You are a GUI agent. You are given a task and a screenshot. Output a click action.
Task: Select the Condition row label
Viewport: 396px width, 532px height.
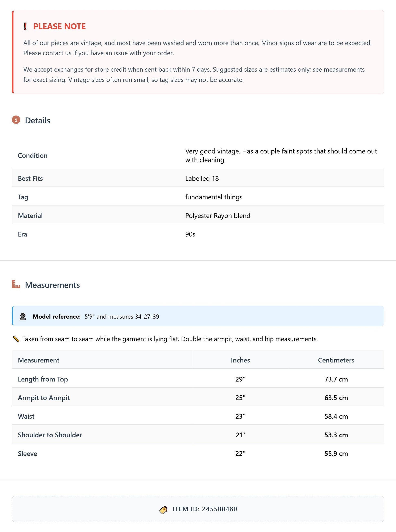click(x=33, y=156)
